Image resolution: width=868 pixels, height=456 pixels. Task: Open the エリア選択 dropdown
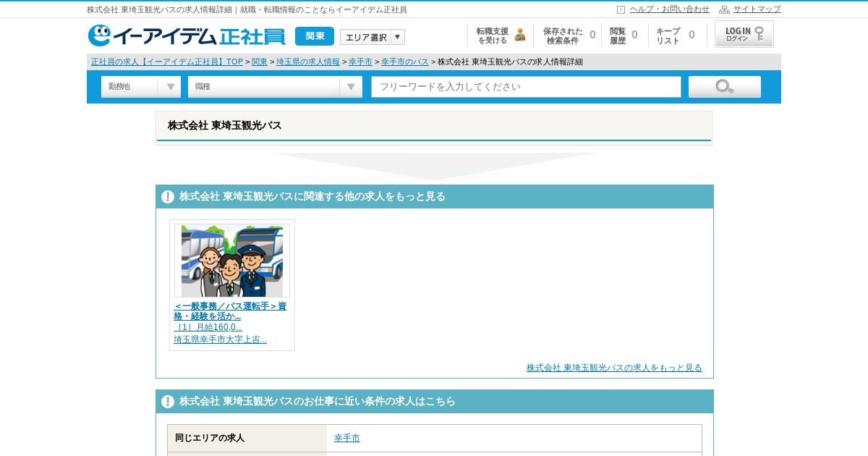pos(373,37)
